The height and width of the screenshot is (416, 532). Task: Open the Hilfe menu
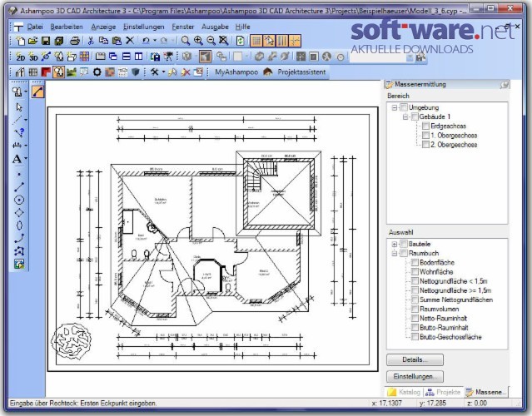point(242,27)
